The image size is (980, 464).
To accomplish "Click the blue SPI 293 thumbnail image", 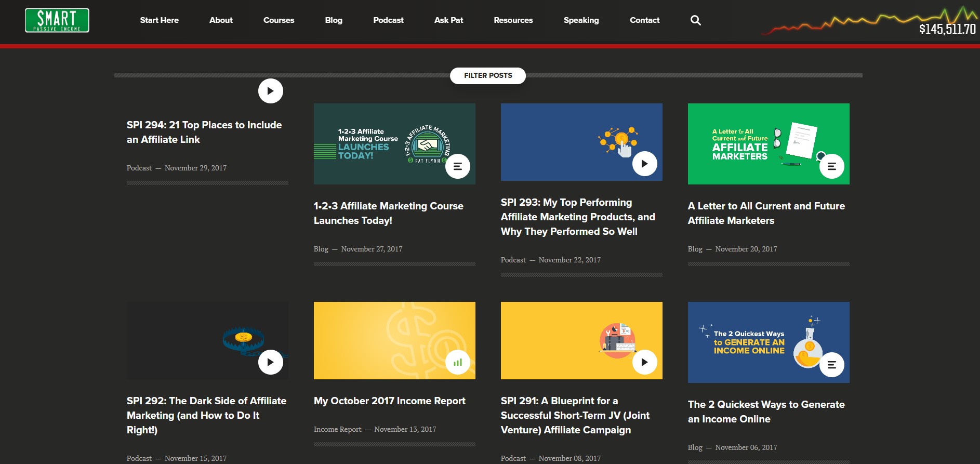I will tap(581, 142).
